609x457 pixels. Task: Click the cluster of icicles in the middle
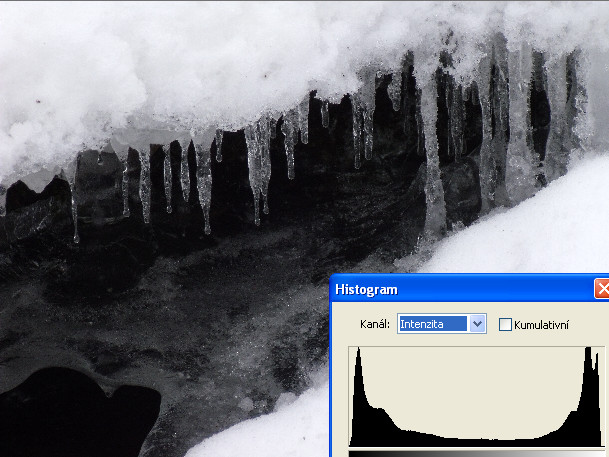(260, 160)
